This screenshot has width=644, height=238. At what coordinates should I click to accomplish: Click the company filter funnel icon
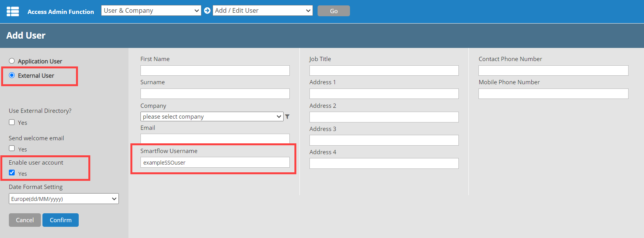[x=287, y=117]
